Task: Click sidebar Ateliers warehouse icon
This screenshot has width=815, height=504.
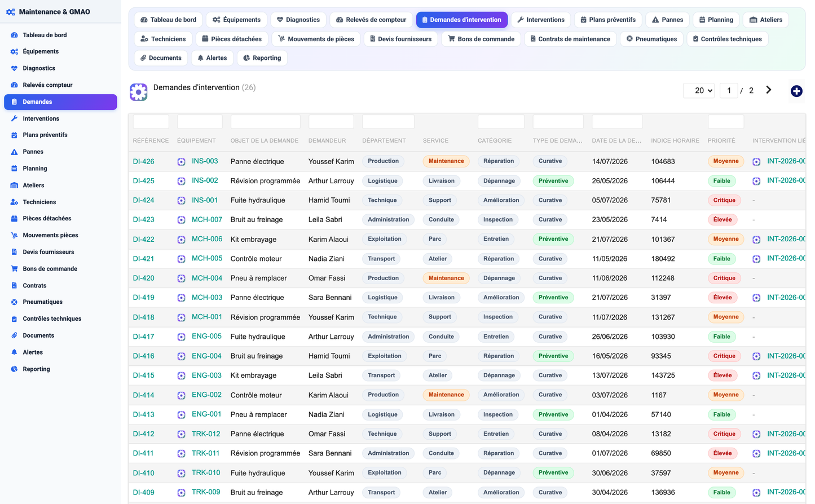Action: (x=14, y=185)
